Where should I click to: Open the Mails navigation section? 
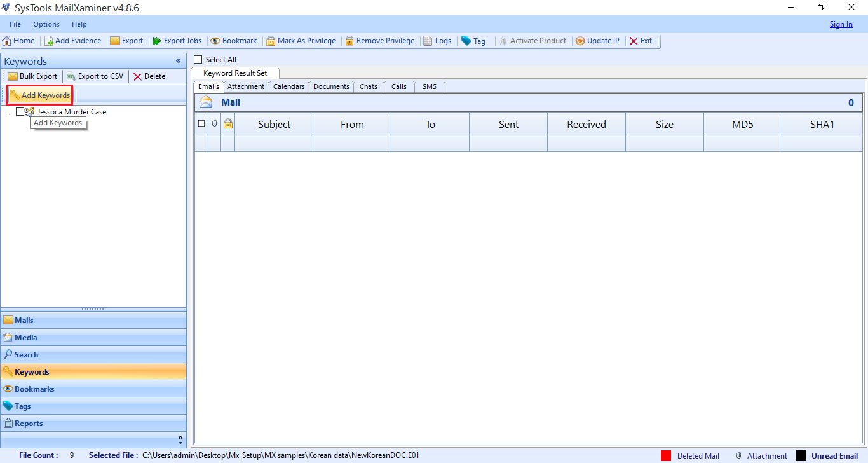point(93,321)
